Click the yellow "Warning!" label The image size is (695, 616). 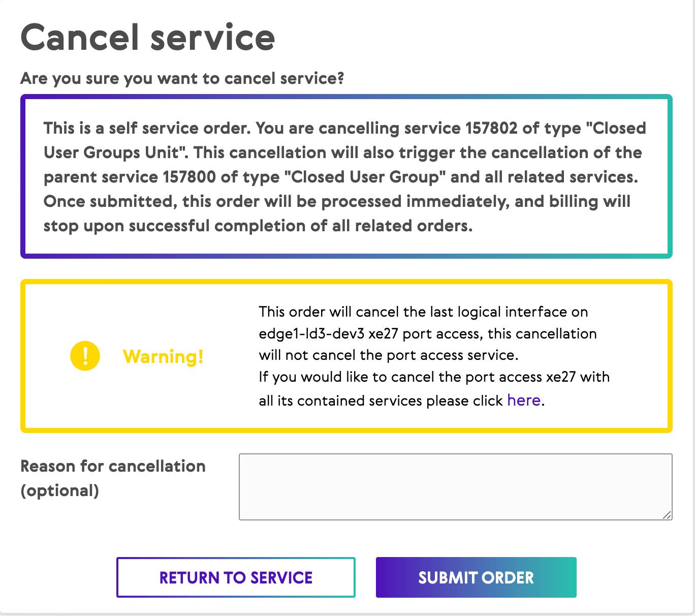163,356
